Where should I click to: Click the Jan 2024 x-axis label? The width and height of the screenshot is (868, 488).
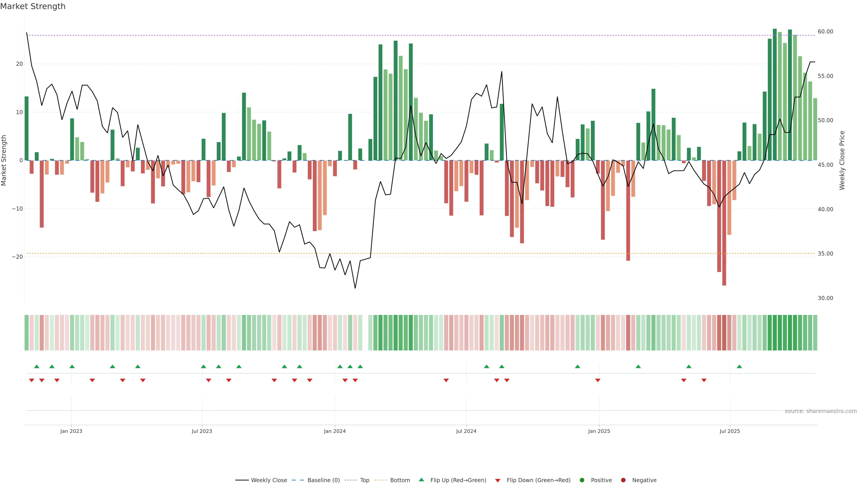point(335,431)
